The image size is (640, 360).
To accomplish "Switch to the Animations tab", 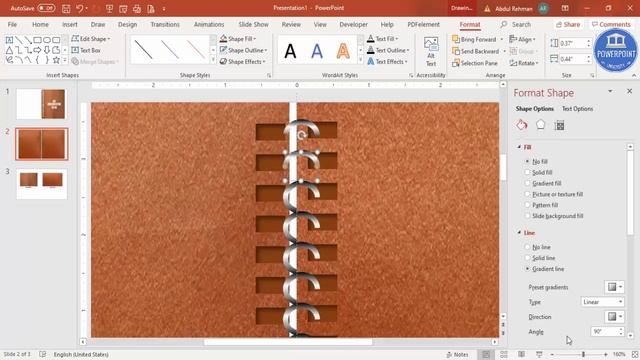I will tap(209, 24).
